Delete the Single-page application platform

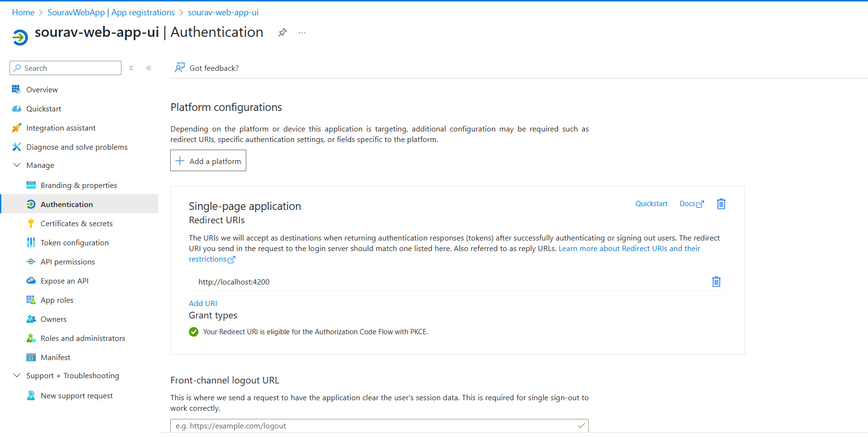(x=721, y=204)
